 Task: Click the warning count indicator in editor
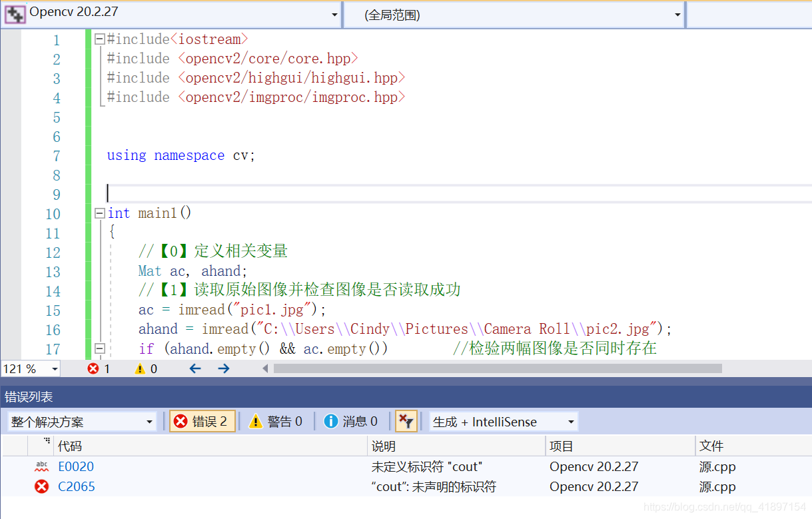pyautogui.click(x=146, y=368)
